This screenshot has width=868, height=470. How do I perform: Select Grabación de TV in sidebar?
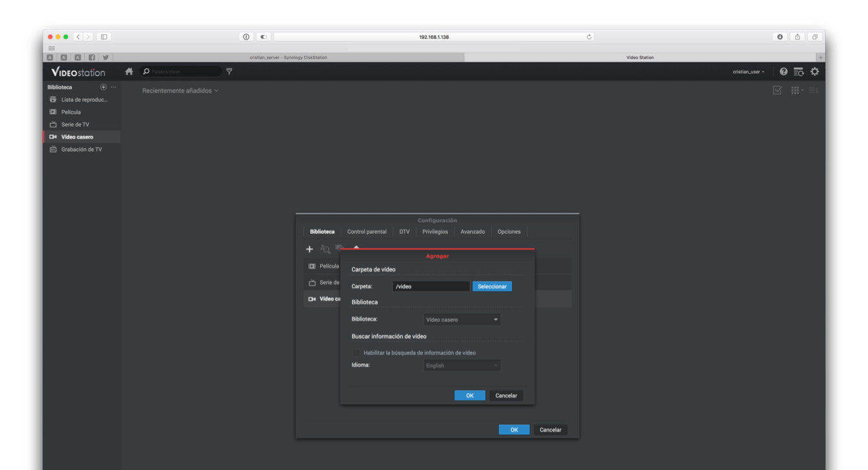point(81,149)
